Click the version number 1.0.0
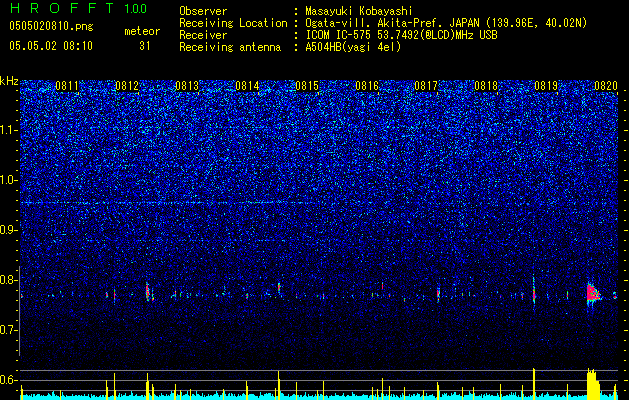629x400 pixels. tap(136, 8)
